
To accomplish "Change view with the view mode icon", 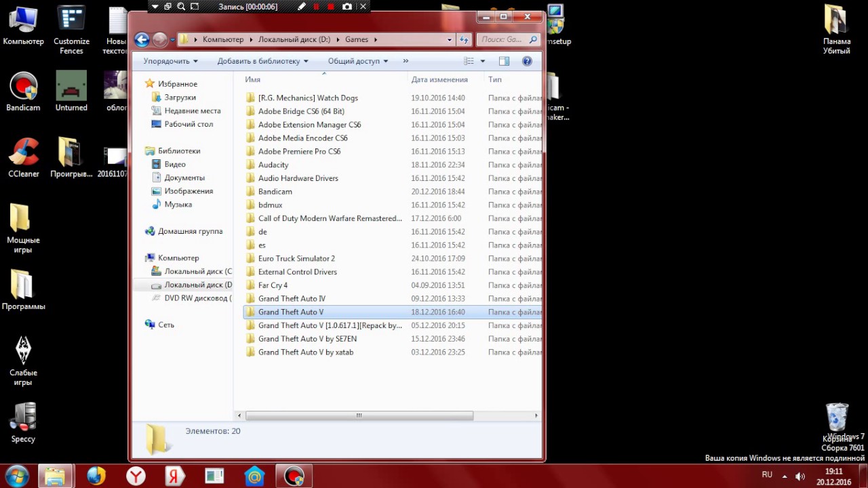I will 469,61.
